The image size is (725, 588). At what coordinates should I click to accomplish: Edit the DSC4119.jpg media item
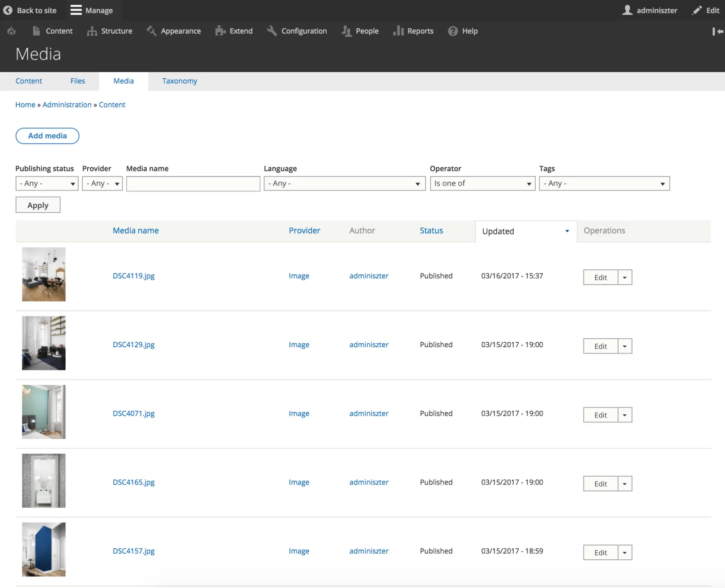pyautogui.click(x=601, y=277)
